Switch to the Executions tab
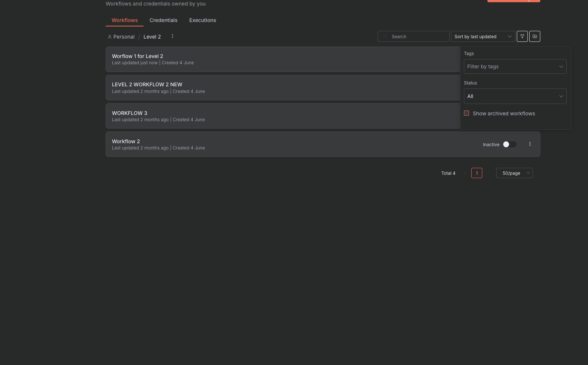588x365 pixels. (202, 20)
